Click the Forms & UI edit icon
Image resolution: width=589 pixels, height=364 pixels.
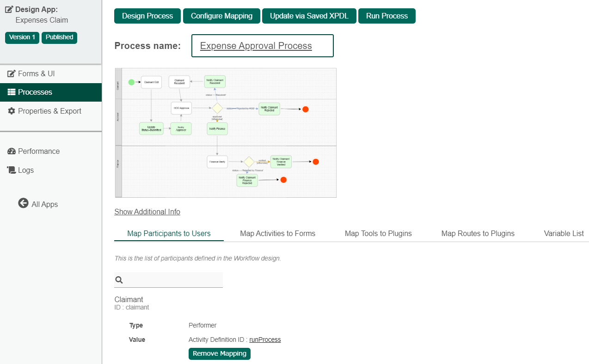tap(12, 74)
